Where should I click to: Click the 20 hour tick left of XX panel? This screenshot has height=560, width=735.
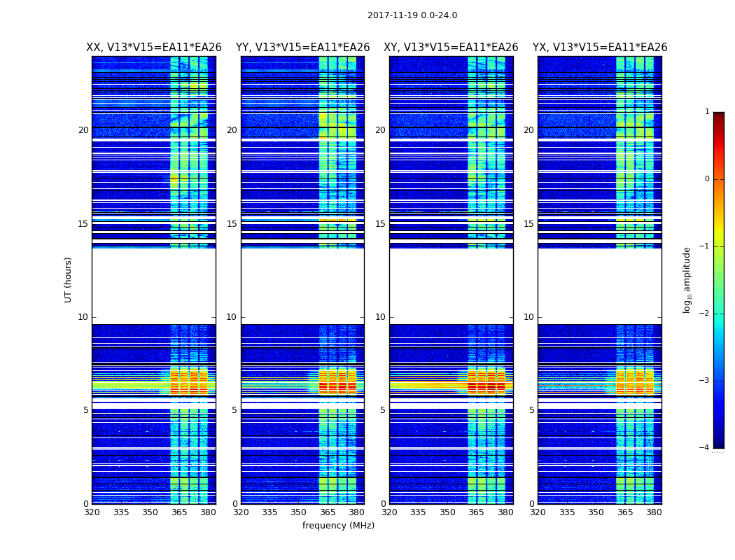(x=83, y=130)
